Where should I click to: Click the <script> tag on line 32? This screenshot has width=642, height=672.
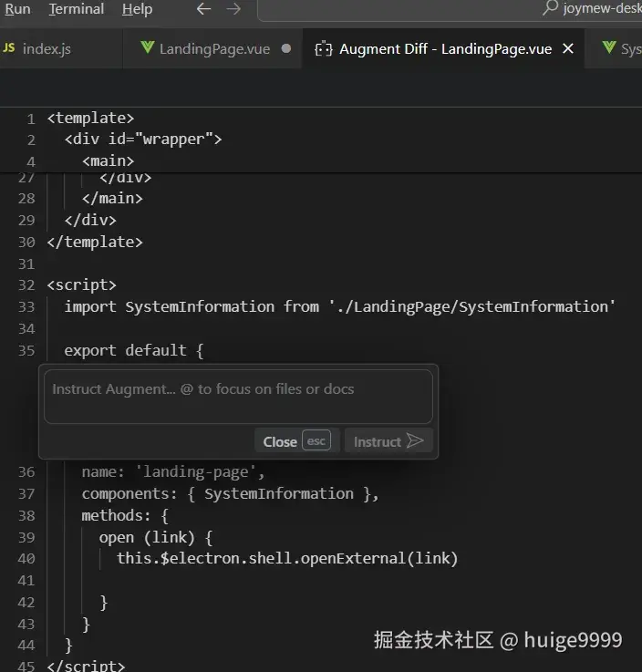point(81,285)
